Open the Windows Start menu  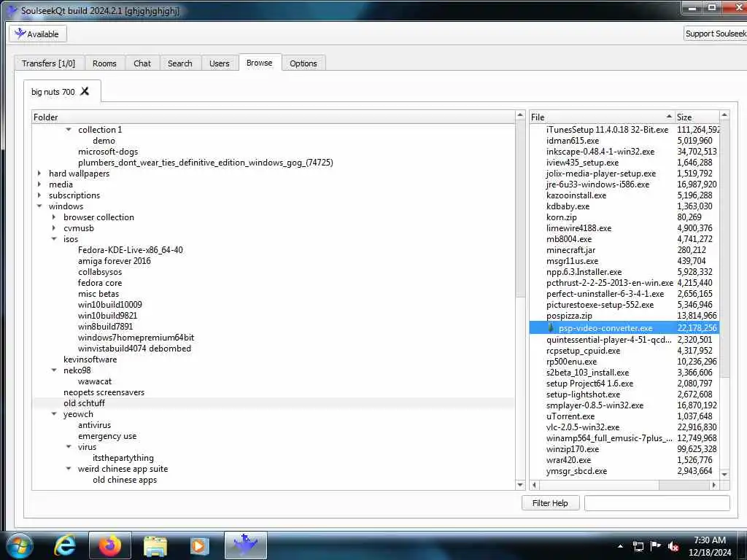click(x=18, y=545)
